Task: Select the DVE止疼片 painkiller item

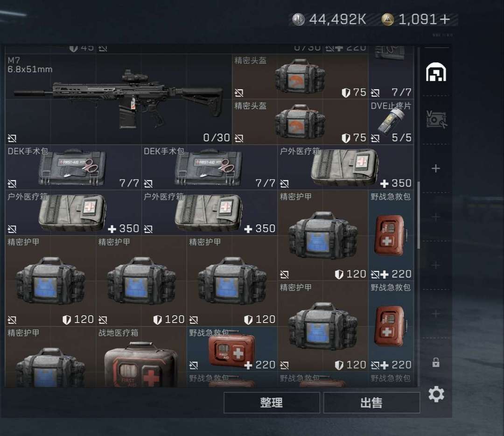Action: click(x=391, y=122)
